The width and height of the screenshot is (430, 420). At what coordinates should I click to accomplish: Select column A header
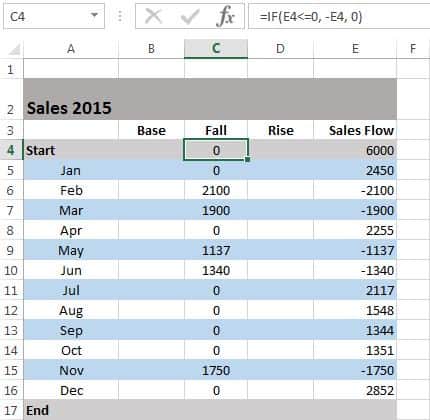(71, 49)
